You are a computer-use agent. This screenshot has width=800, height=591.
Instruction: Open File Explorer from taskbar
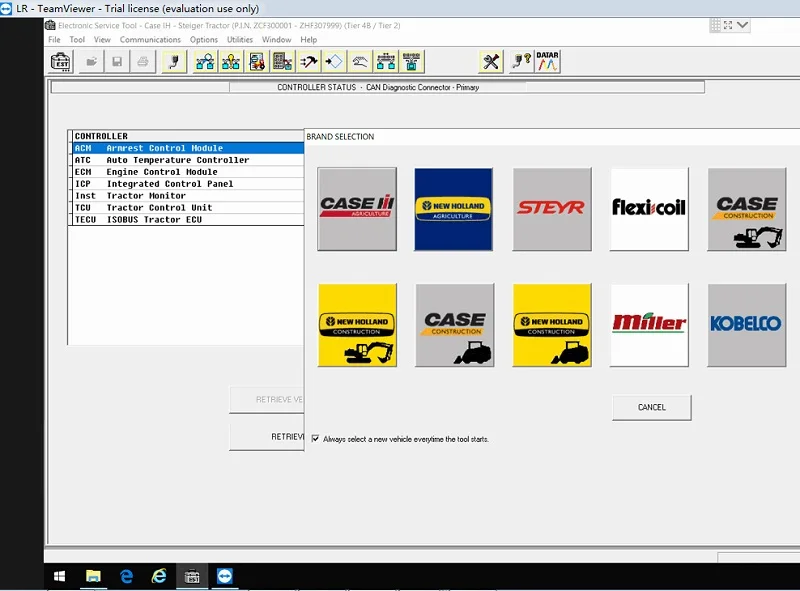pyautogui.click(x=93, y=576)
